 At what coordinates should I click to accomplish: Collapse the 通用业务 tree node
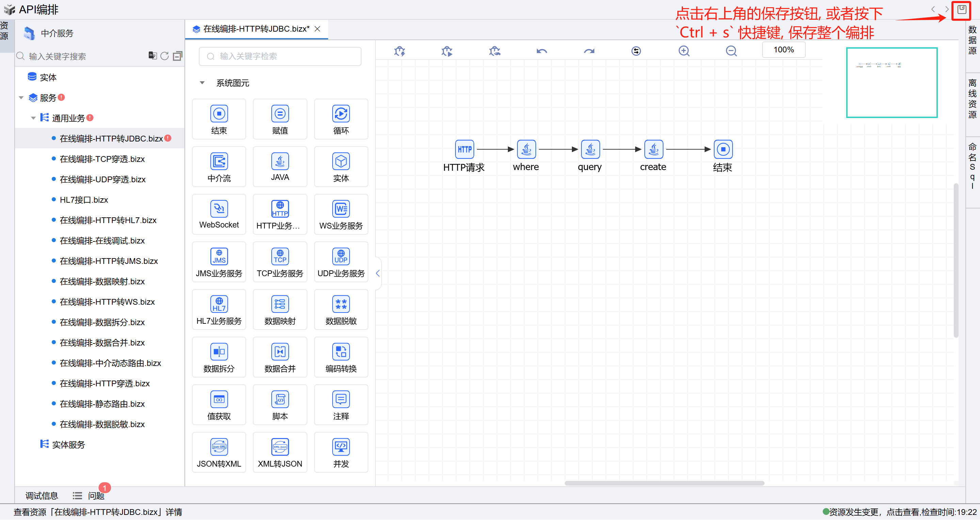tap(33, 118)
